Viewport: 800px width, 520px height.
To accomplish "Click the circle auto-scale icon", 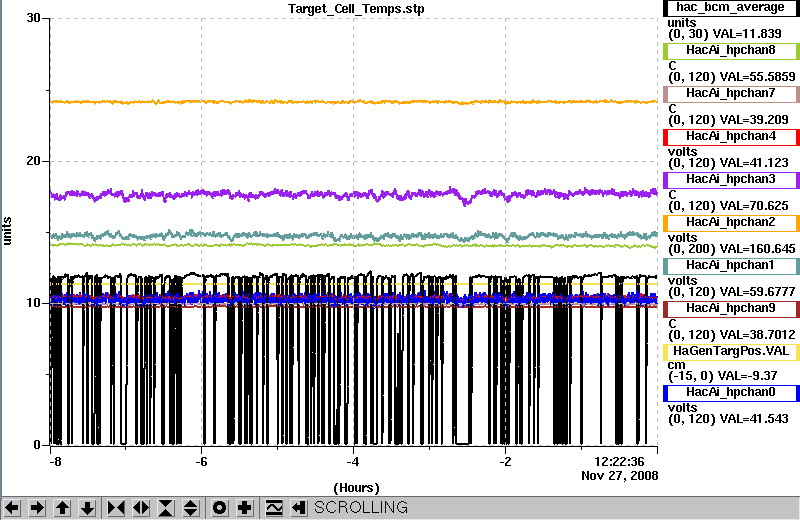I will 219,508.
